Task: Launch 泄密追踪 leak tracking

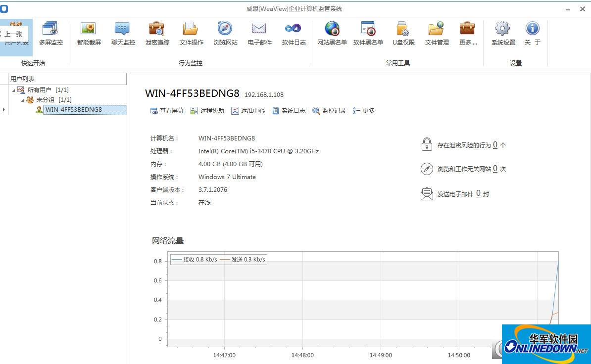Action: (x=156, y=34)
